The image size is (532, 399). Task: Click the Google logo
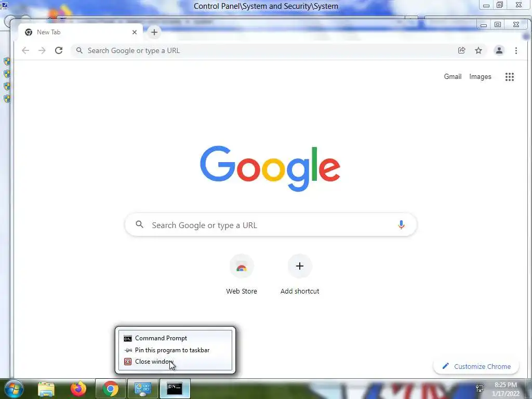(270, 169)
